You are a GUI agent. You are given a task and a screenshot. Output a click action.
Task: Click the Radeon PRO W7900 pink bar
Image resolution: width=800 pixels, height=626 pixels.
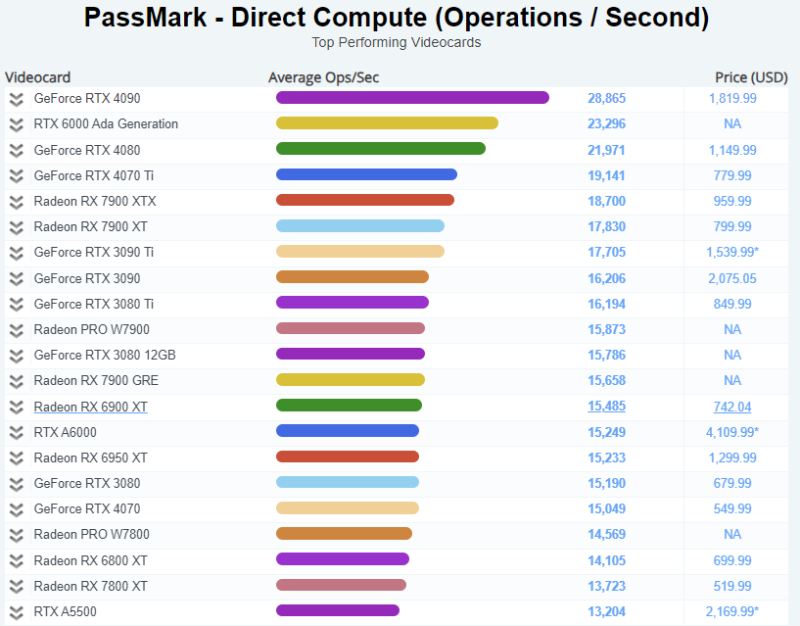351,328
